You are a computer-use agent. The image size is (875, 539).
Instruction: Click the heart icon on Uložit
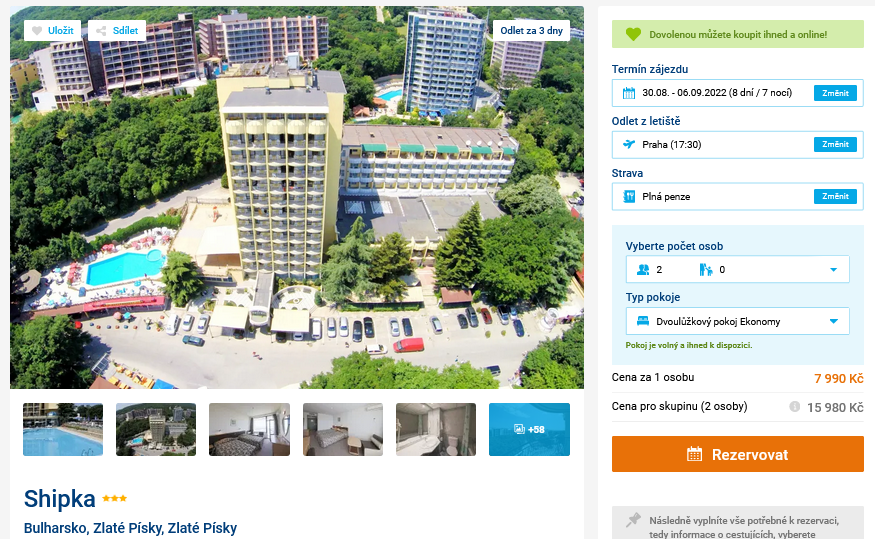coord(37,31)
